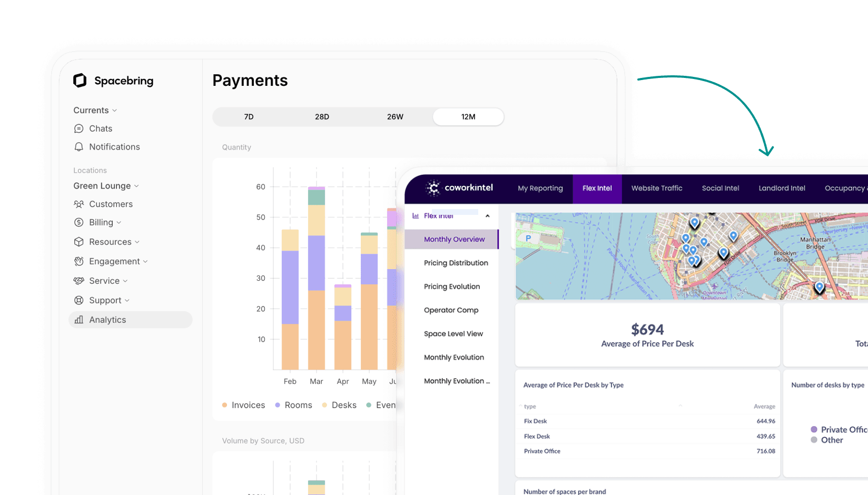Select Monthly Overview in Flex Intel menu
868x495 pixels.
[454, 239]
